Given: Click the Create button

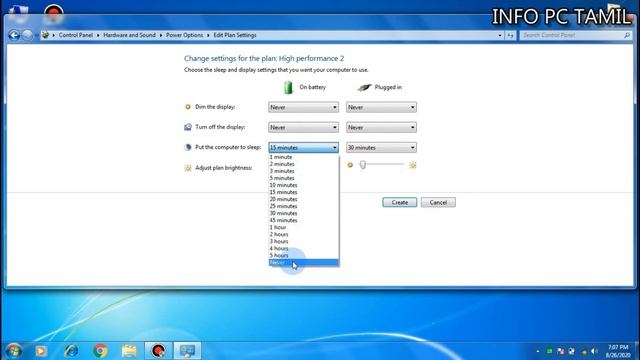Looking at the screenshot, I should coord(400,202).
